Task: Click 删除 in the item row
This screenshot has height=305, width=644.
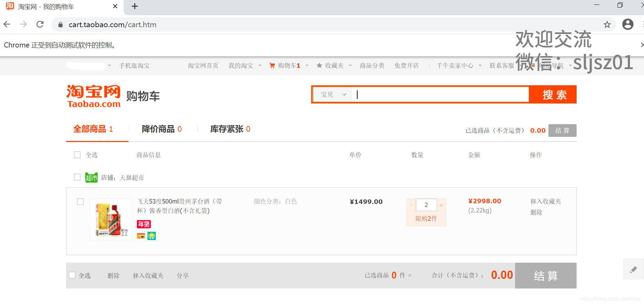Action: point(536,212)
